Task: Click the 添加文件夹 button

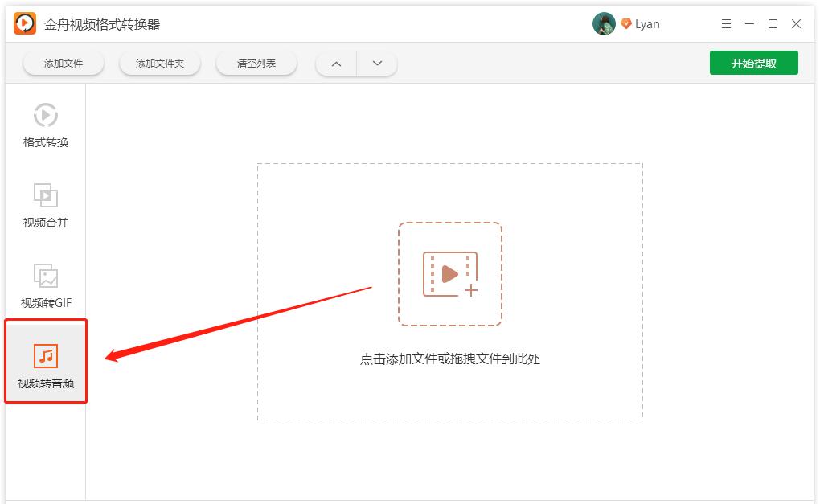Action: (160, 63)
